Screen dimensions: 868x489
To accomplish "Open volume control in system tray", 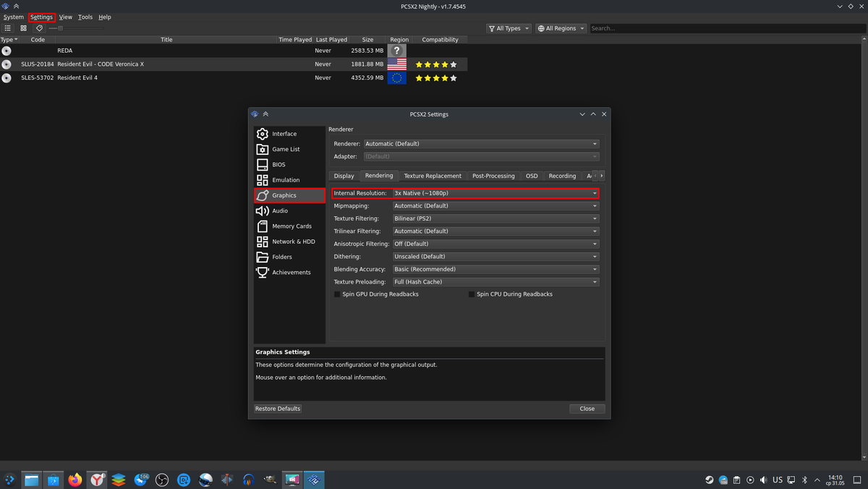I will click(764, 480).
